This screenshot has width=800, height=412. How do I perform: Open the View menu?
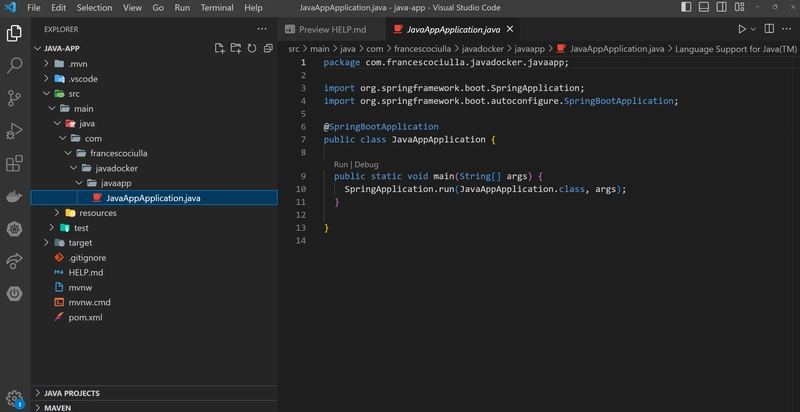132,8
